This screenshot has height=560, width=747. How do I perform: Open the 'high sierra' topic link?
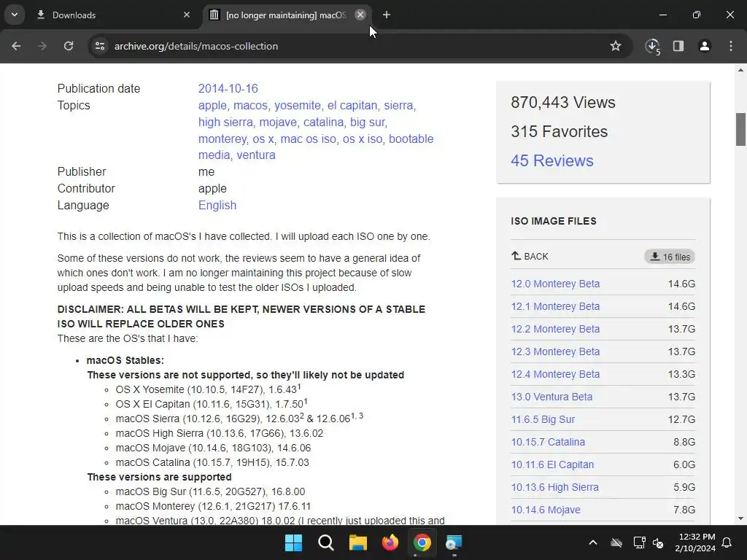[x=225, y=122]
